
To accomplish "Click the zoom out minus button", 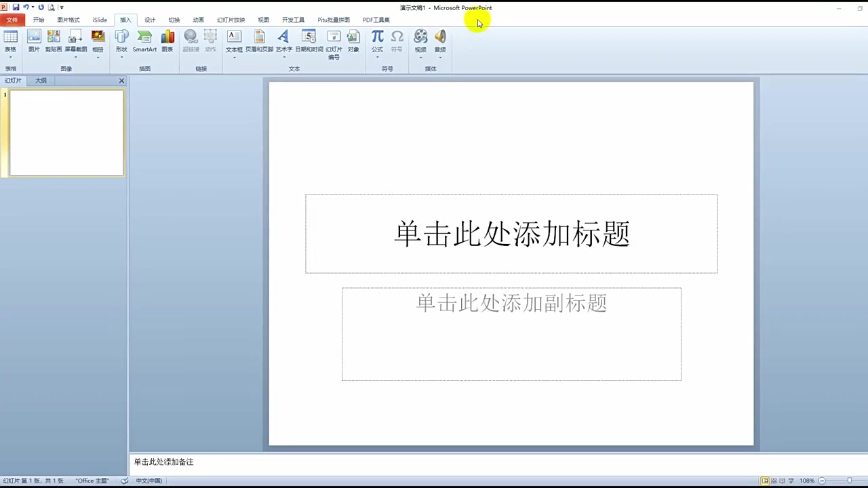I will coord(822,481).
